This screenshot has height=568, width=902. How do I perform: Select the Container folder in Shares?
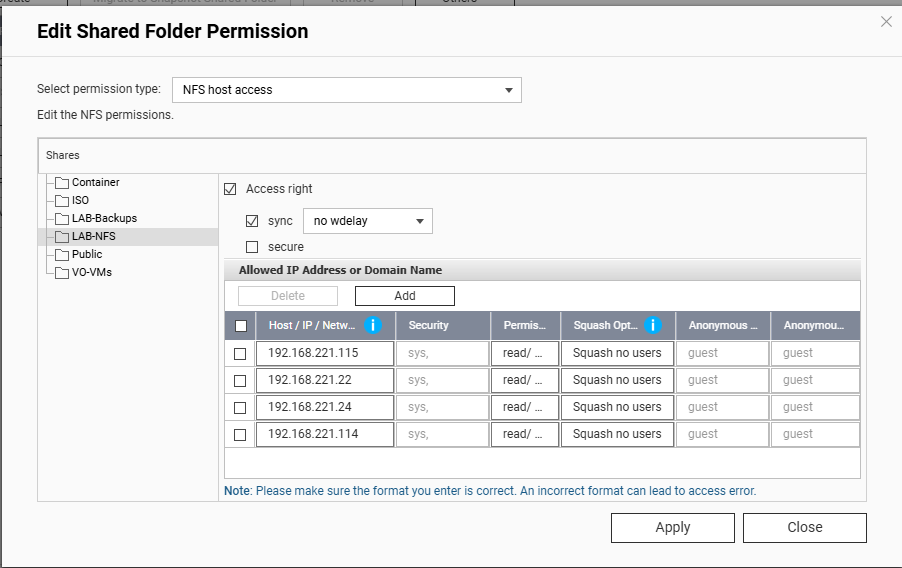pyautogui.click(x=95, y=182)
